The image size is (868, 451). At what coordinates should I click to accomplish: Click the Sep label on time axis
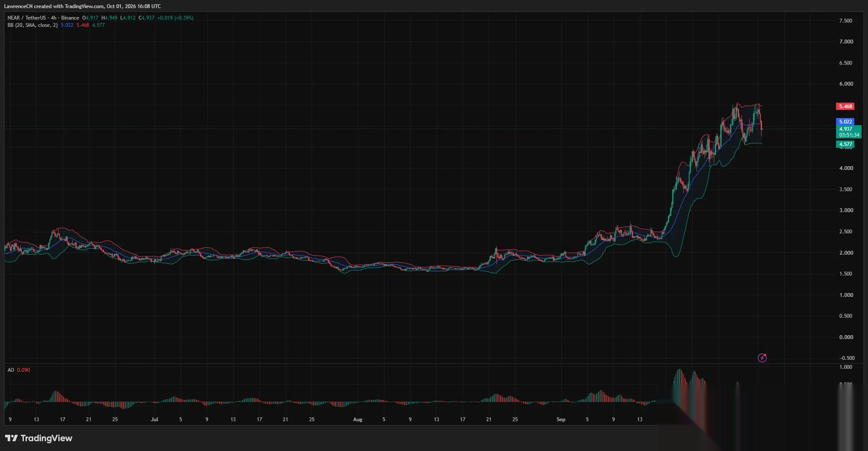[x=561, y=419]
